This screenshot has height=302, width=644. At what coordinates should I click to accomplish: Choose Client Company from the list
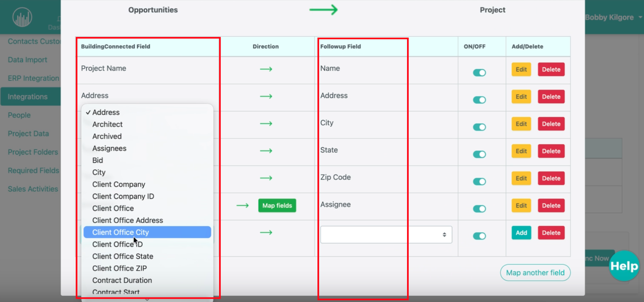147,185
